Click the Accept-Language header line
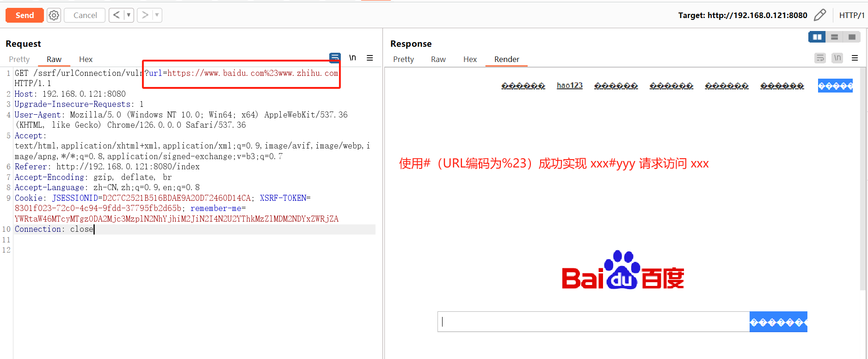 pyautogui.click(x=107, y=187)
